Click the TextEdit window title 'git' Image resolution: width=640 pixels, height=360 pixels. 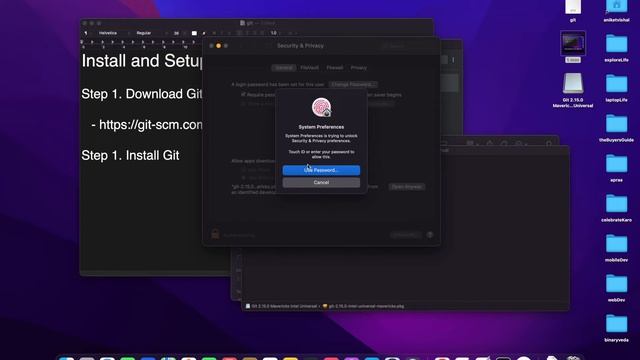click(249, 23)
